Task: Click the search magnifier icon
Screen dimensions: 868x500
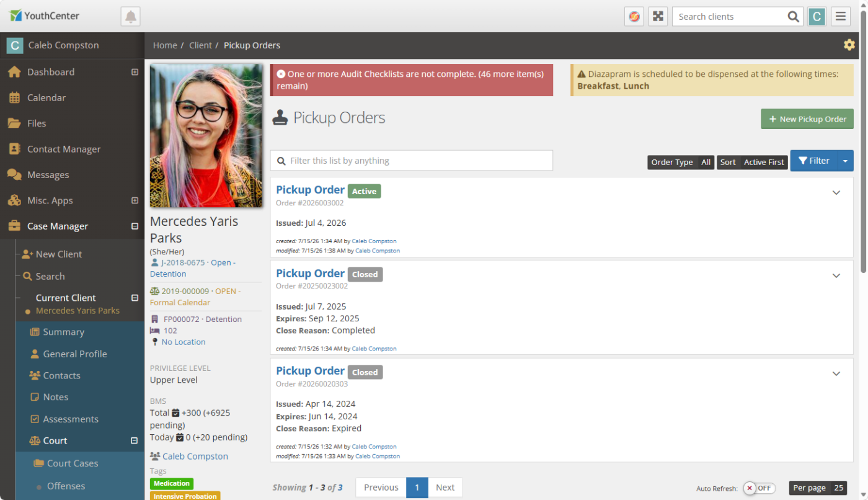Action: pos(793,17)
